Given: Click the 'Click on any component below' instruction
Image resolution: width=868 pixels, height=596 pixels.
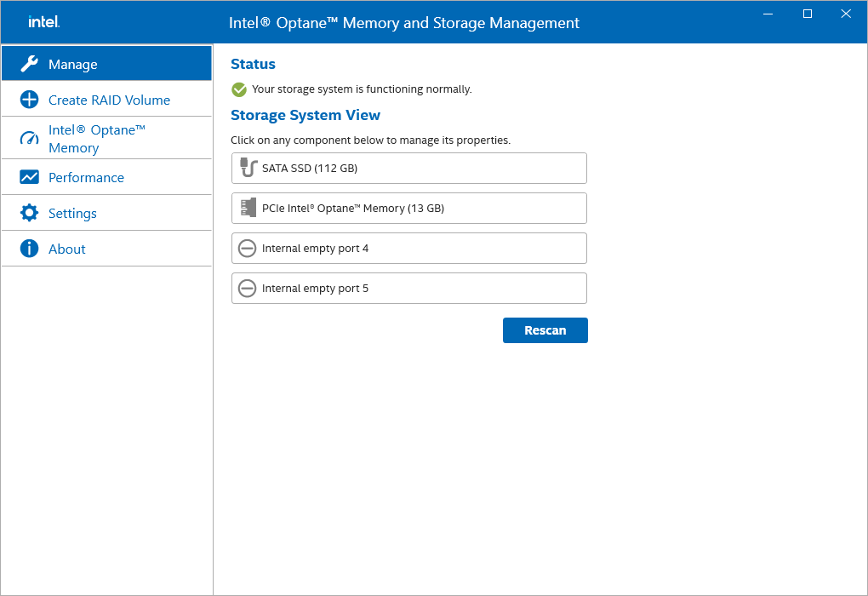Looking at the screenshot, I should (370, 140).
